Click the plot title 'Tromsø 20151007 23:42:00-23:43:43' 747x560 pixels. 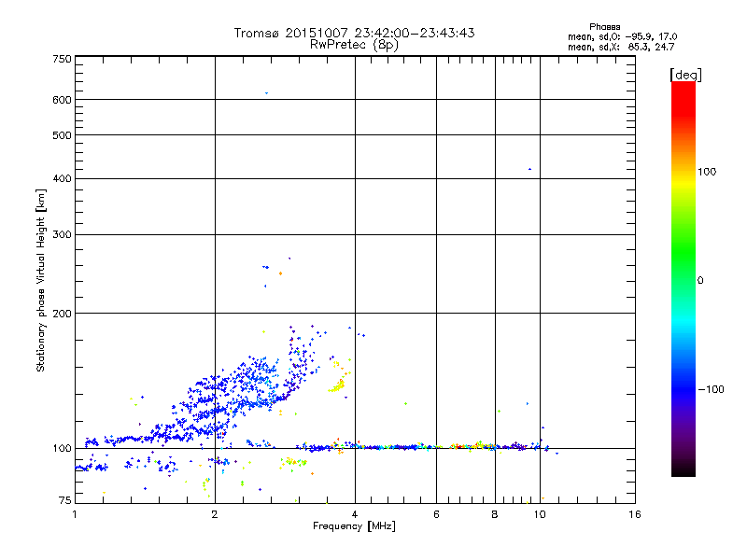click(354, 33)
